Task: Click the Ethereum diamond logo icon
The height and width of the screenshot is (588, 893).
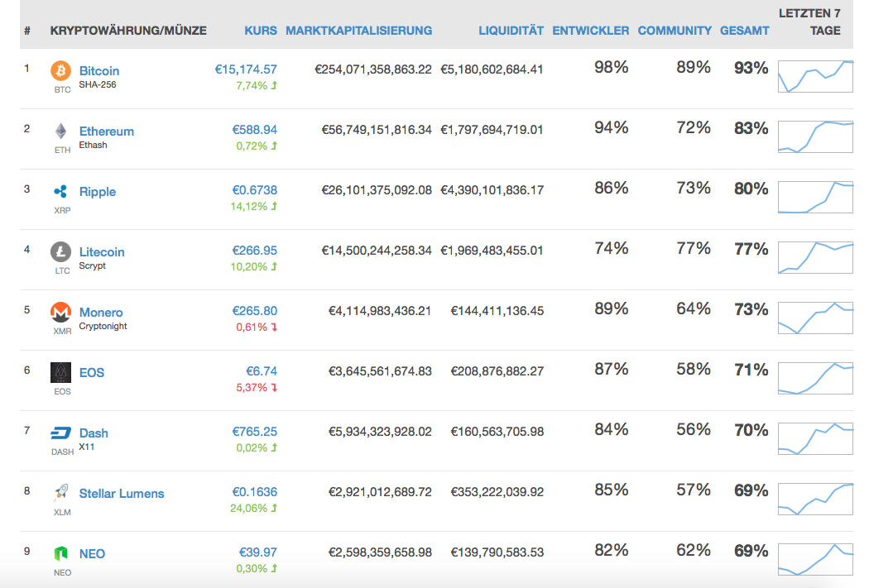Action: (61, 131)
